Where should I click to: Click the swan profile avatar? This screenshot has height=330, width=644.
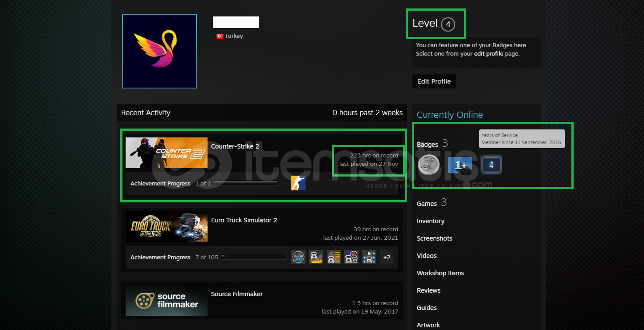[x=159, y=51]
